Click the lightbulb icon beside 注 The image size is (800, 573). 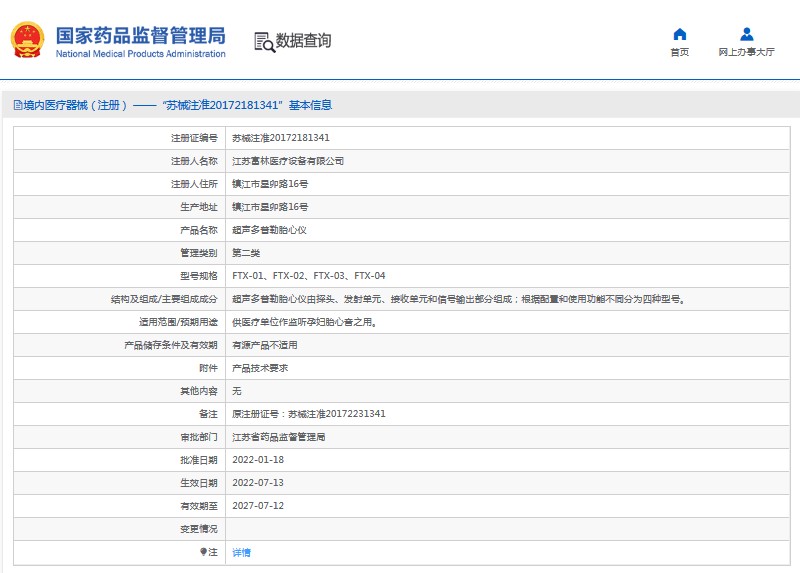(203, 551)
